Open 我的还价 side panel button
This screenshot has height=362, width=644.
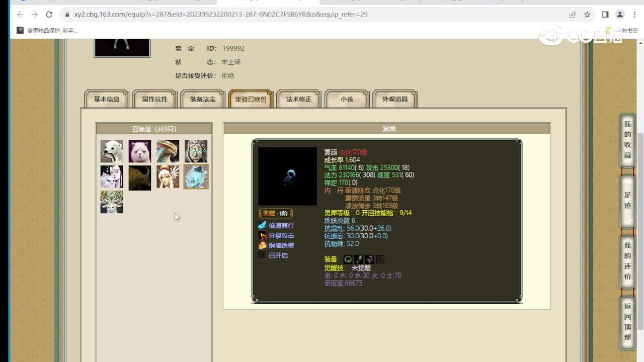point(627,261)
